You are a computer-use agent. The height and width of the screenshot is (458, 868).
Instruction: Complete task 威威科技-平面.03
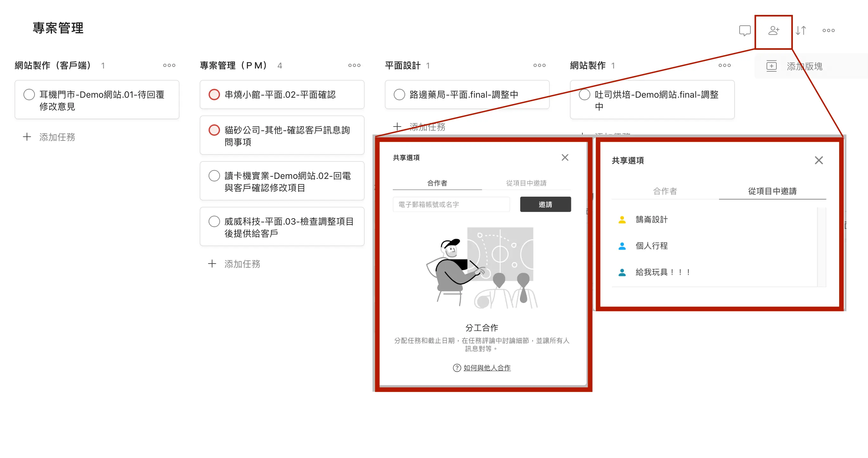(x=214, y=221)
